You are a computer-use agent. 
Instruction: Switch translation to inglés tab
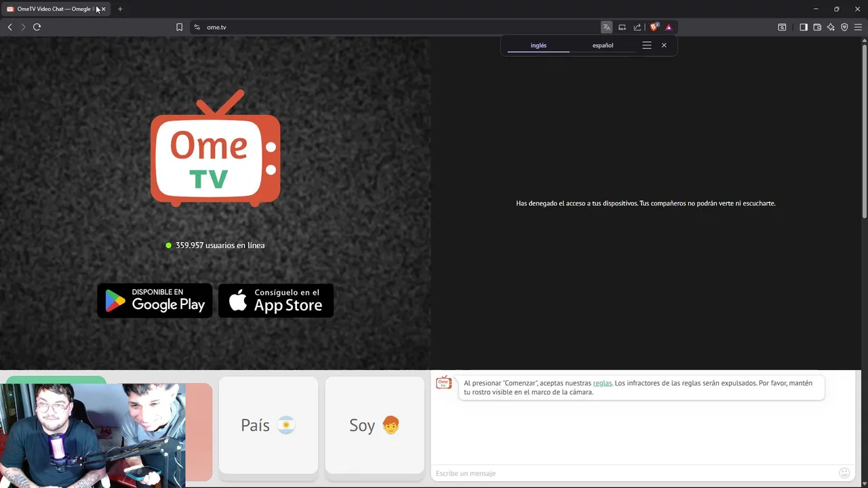(x=538, y=45)
